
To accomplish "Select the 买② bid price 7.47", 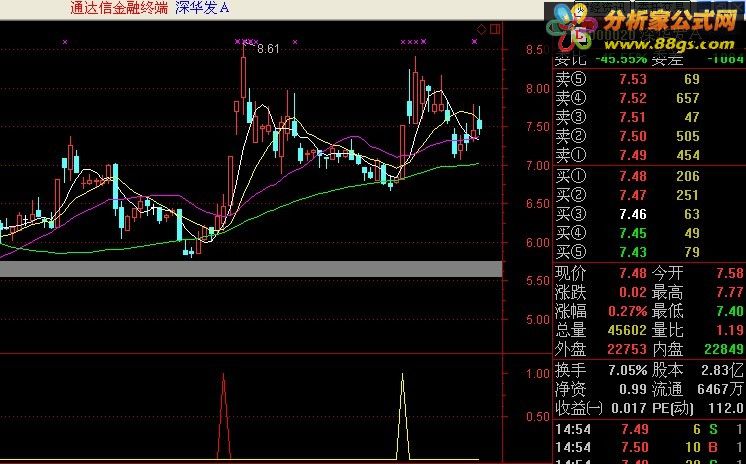I will pyautogui.click(x=633, y=195).
